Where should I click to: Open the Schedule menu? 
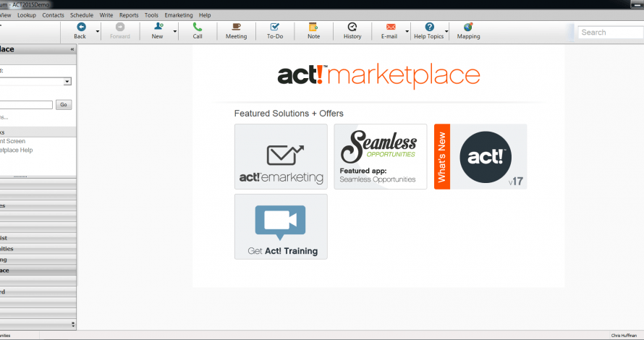82,15
